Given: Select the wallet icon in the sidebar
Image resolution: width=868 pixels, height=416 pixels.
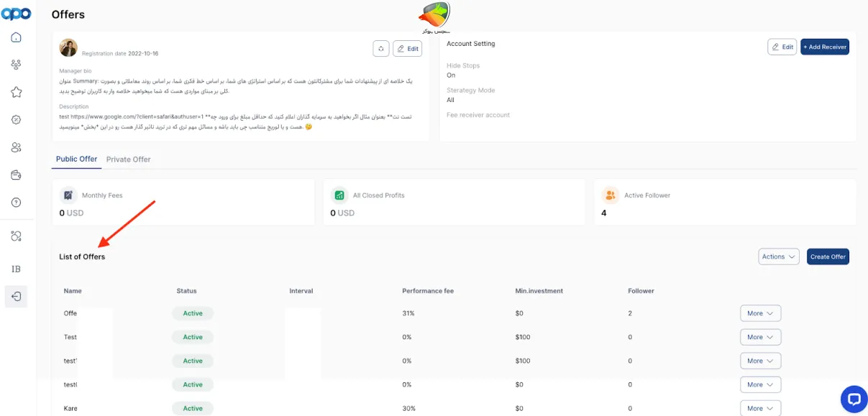Looking at the screenshot, I should pyautogui.click(x=16, y=173).
